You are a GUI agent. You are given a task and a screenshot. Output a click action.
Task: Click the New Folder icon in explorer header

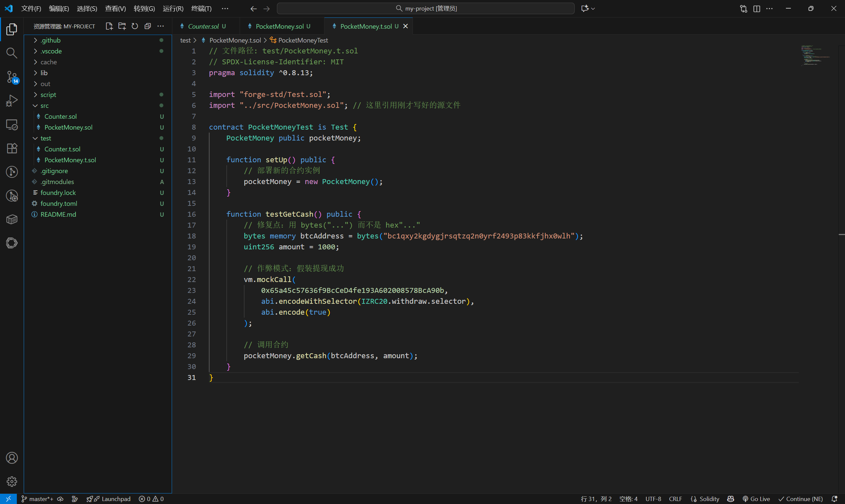tap(122, 26)
